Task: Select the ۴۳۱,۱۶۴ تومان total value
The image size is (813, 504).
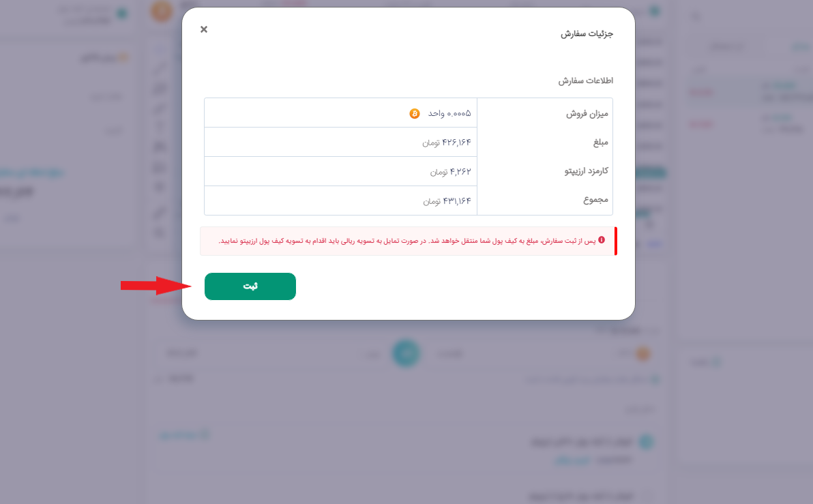Action: [x=447, y=201]
